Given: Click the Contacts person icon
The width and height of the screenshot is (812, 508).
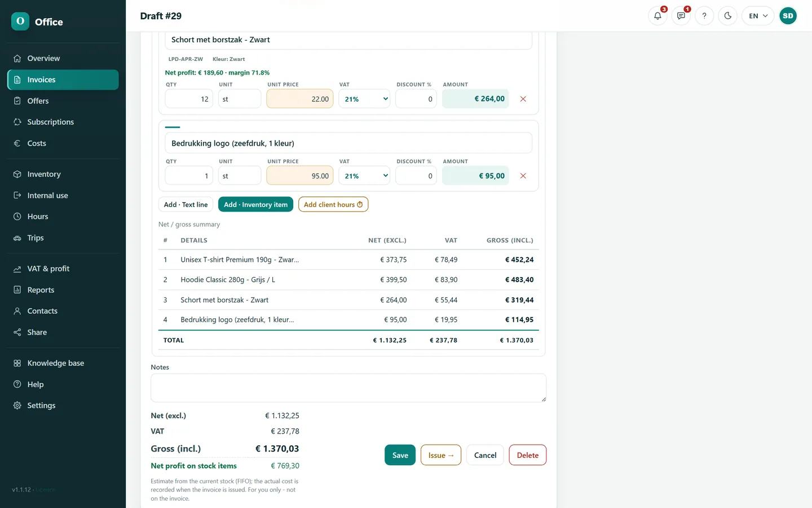Looking at the screenshot, I should (17, 311).
